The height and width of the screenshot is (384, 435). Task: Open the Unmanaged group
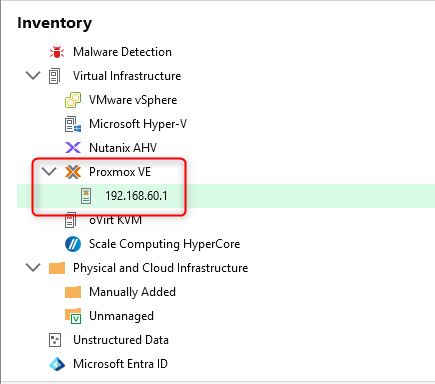[x=121, y=316]
